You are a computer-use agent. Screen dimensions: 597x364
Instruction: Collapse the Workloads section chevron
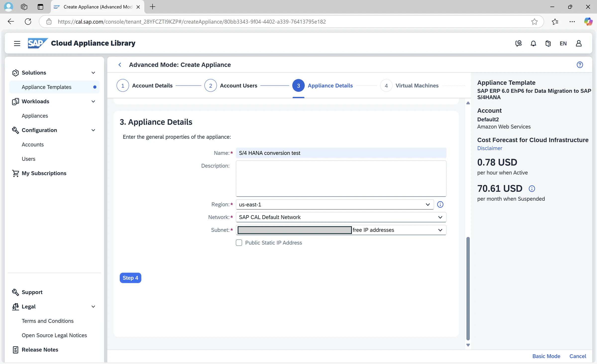click(93, 101)
